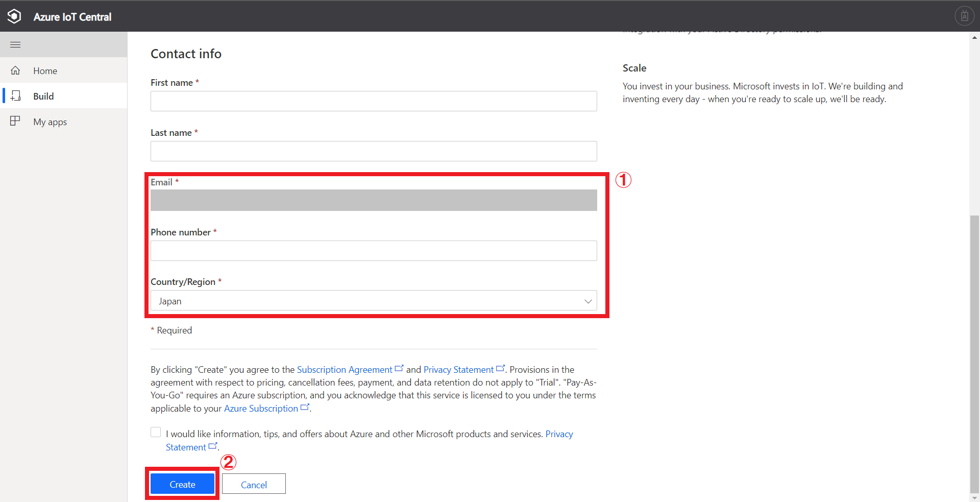Collapse the hamburger navigation menu

click(x=15, y=45)
